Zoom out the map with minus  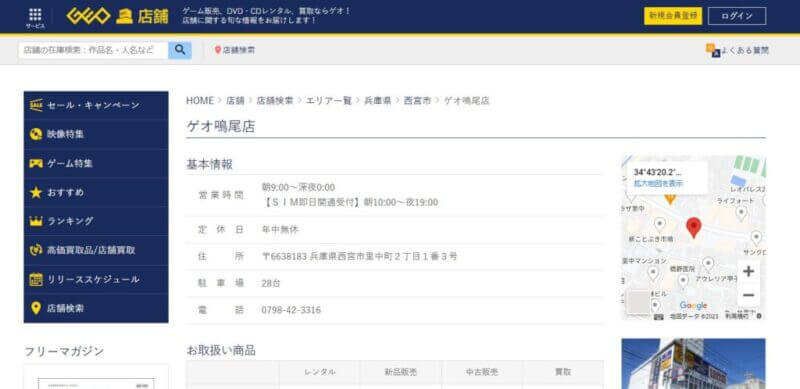click(x=748, y=295)
